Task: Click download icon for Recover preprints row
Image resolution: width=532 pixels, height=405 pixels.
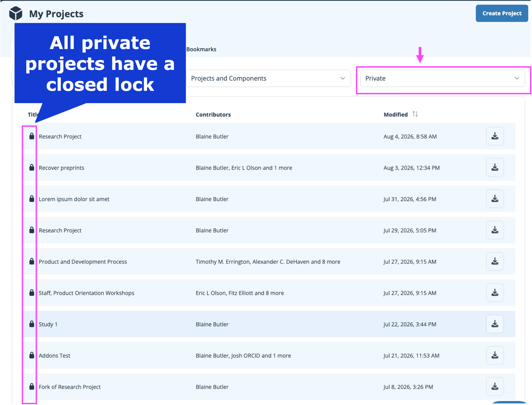Action: [495, 168]
